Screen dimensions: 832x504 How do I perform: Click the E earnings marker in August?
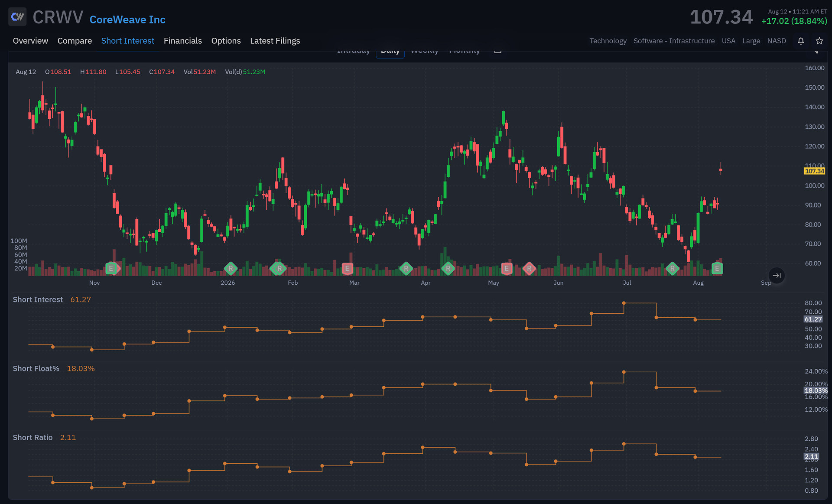[717, 268]
